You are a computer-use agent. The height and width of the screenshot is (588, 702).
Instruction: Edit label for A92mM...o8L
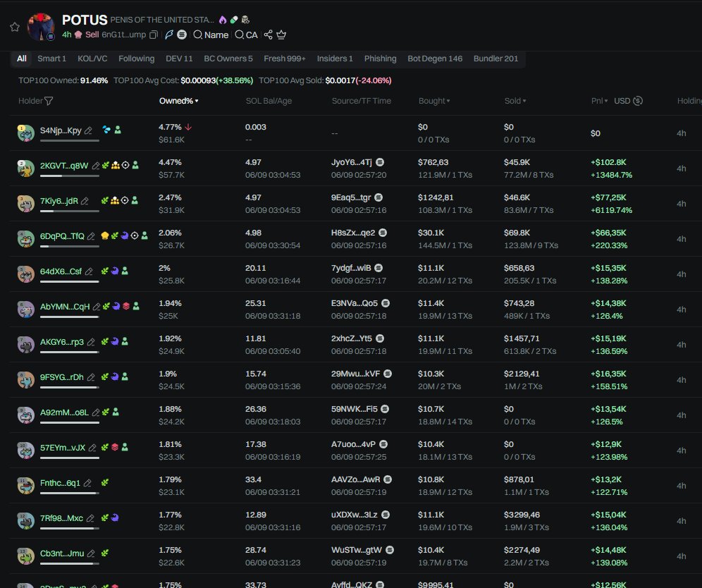coord(95,412)
